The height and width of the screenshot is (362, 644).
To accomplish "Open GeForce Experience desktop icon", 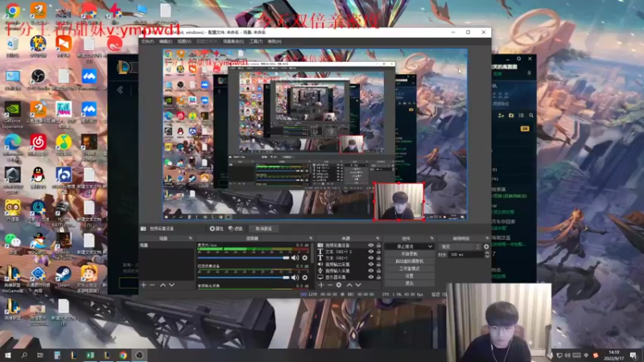I will (x=13, y=115).
